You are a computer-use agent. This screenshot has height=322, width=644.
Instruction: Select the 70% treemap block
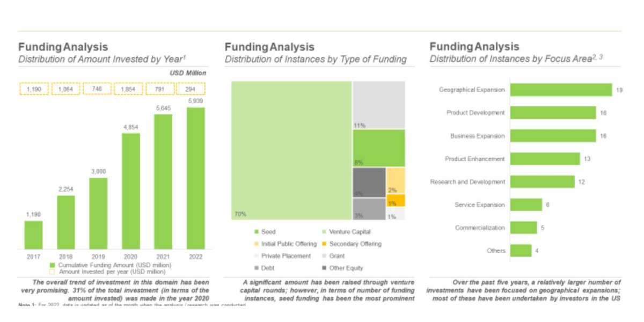click(x=291, y=150)
